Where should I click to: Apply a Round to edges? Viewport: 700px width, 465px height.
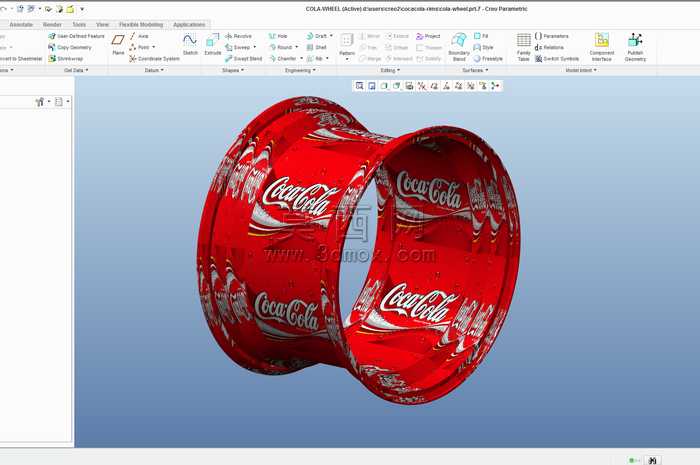[280, 47]
